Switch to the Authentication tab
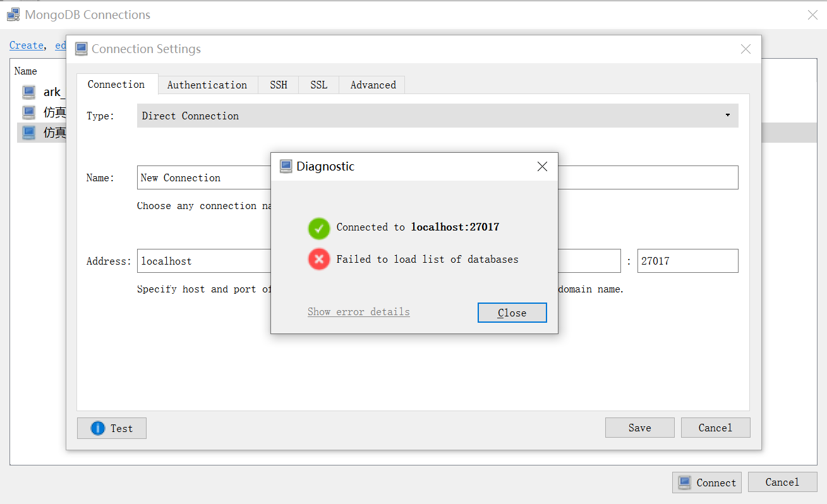The width and height of the screenshot is (827, 504). pyautogui.click(x=207, y=85)
